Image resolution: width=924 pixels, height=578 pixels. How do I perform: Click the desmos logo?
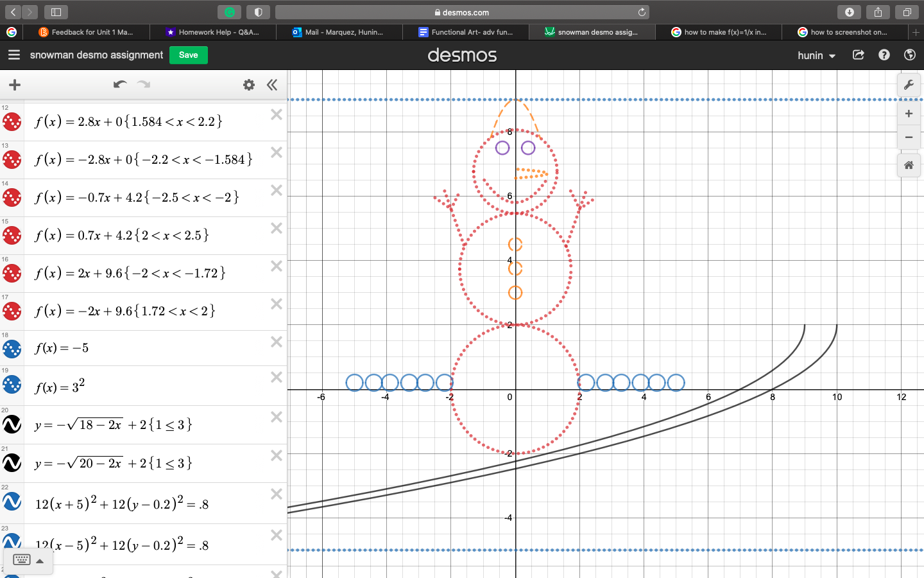(x=462, y=55)
